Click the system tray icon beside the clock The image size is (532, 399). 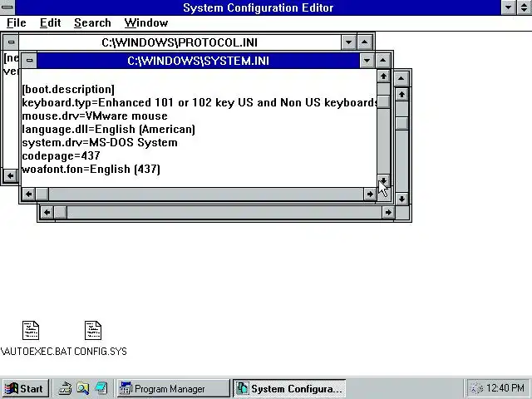click(x=476, y=388)
